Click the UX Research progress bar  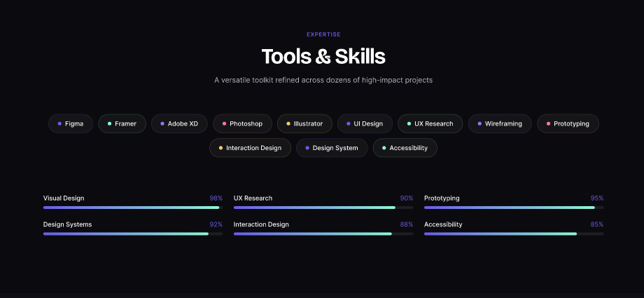pos(323,208)
